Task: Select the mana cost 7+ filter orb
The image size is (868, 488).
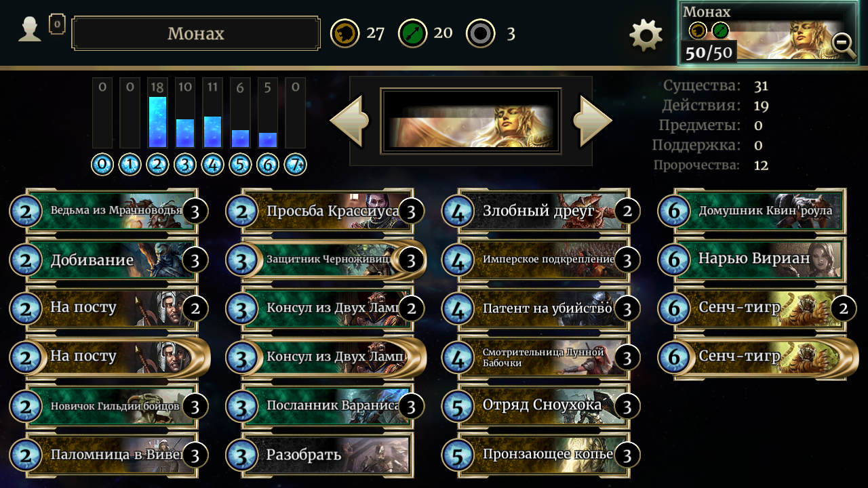Action: [x=295, y=165]
